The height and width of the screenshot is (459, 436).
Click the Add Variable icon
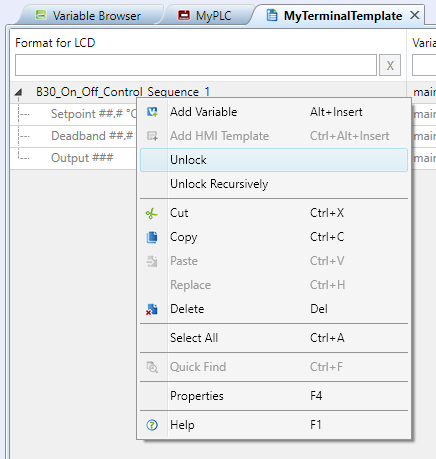coord(152,112)
